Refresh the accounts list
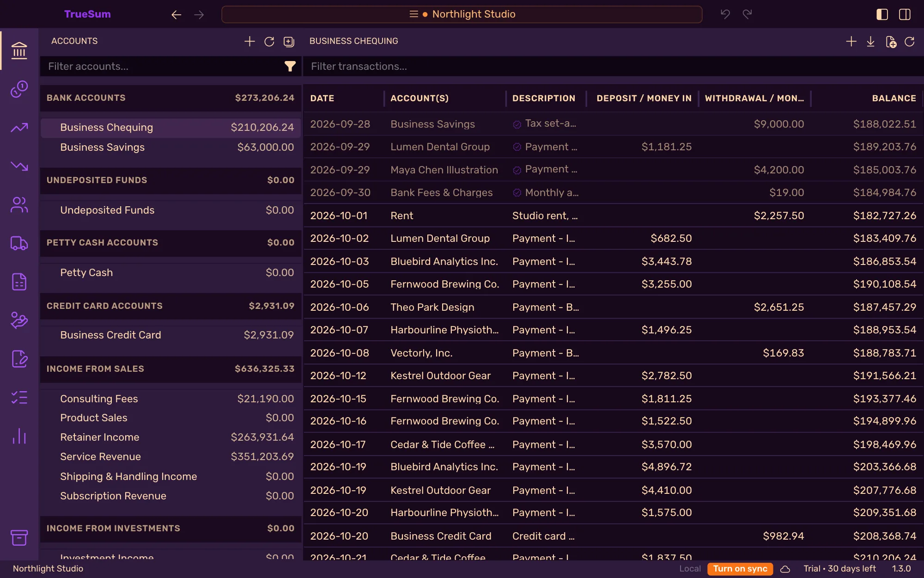 269,42
